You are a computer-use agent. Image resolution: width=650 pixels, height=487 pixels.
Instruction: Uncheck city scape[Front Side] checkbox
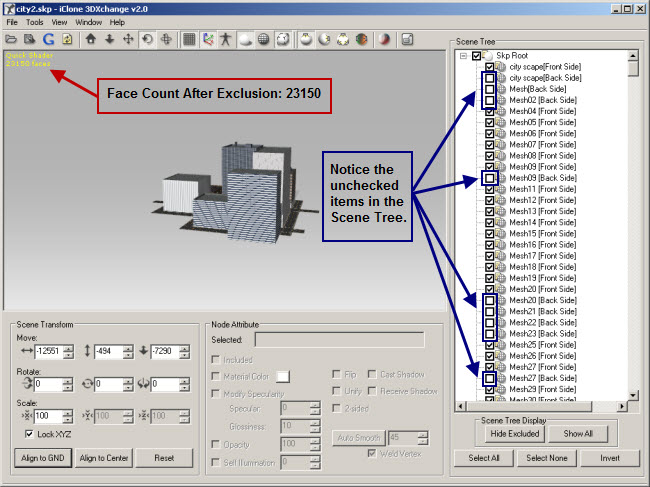pyautogui.click(x=490, y=67)
